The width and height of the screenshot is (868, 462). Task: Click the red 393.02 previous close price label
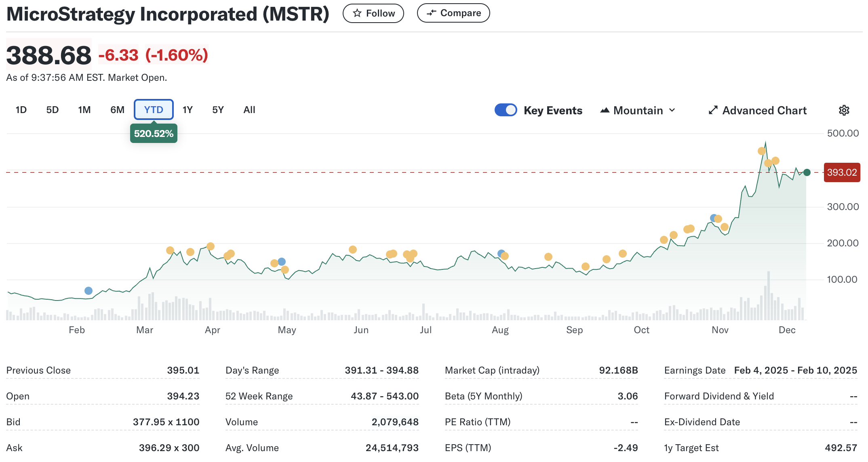tap(842, 172)
